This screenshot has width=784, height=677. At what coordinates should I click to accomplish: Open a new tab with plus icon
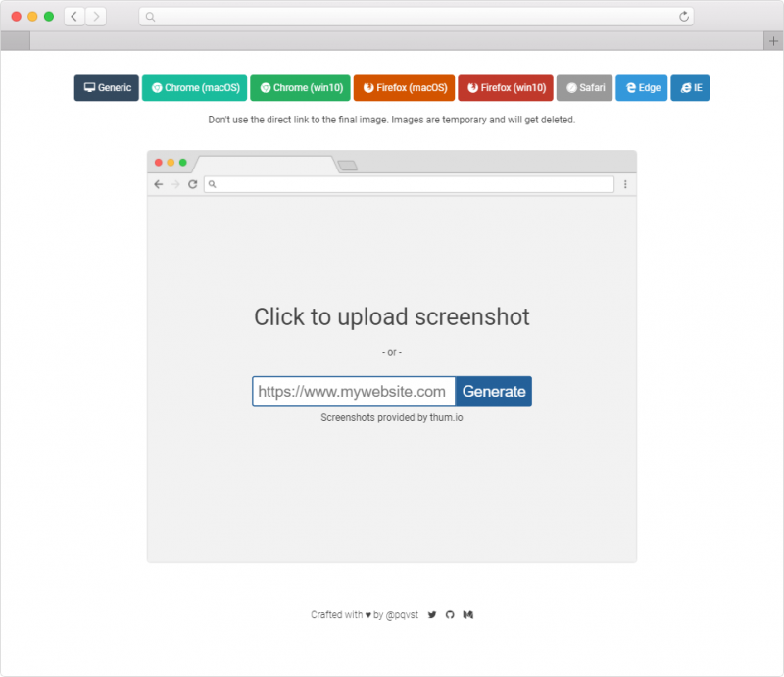(x=773, y=41)
